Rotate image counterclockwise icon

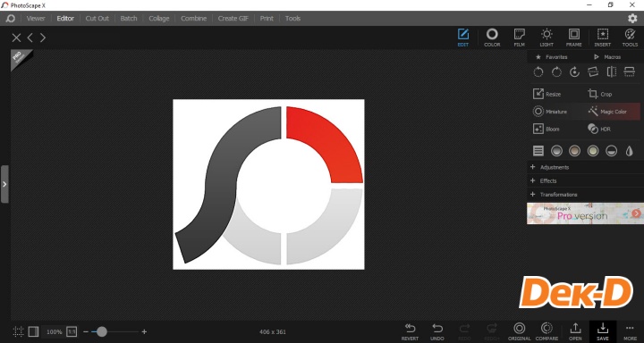pyautogui.click(x=538, y=72)
